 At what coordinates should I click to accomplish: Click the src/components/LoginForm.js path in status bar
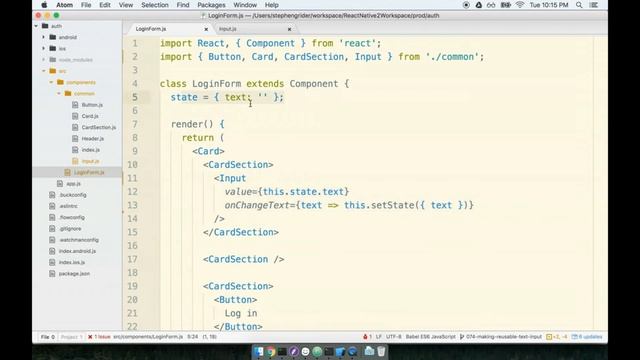(x=148, y=337)
